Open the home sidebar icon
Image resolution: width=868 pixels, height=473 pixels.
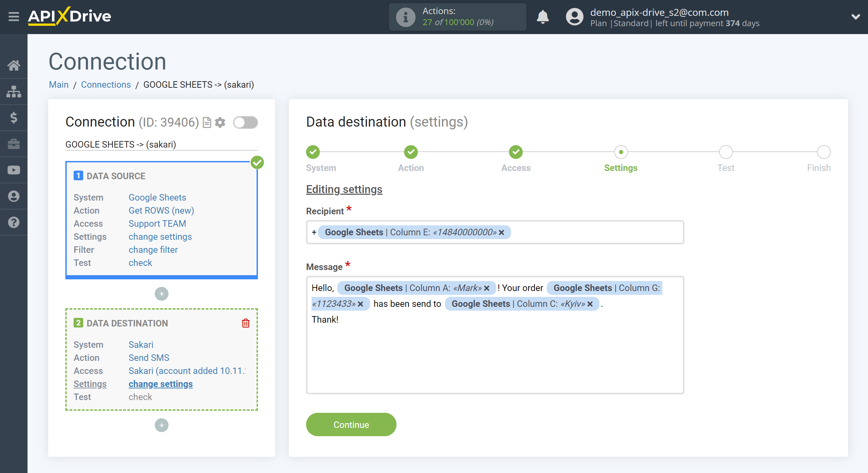click(x=14, y=65)
